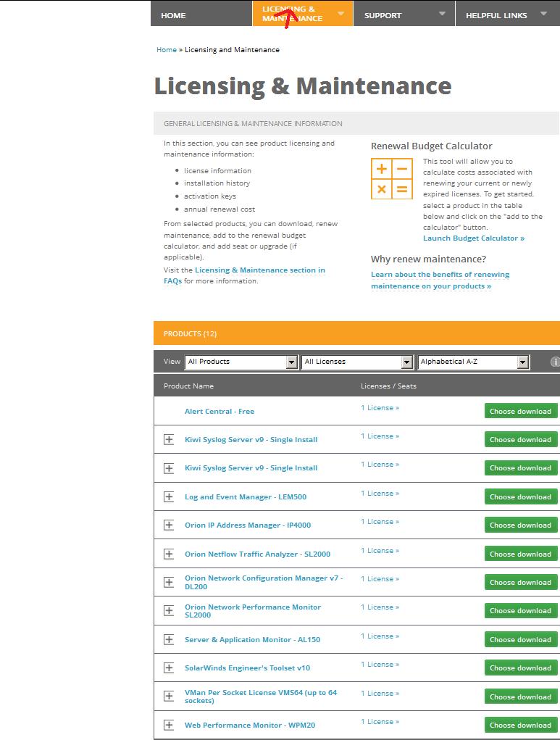Choose download for Web Performance Monitor
Viewport: 560px width, 740px height.
(x=521, y=725)
